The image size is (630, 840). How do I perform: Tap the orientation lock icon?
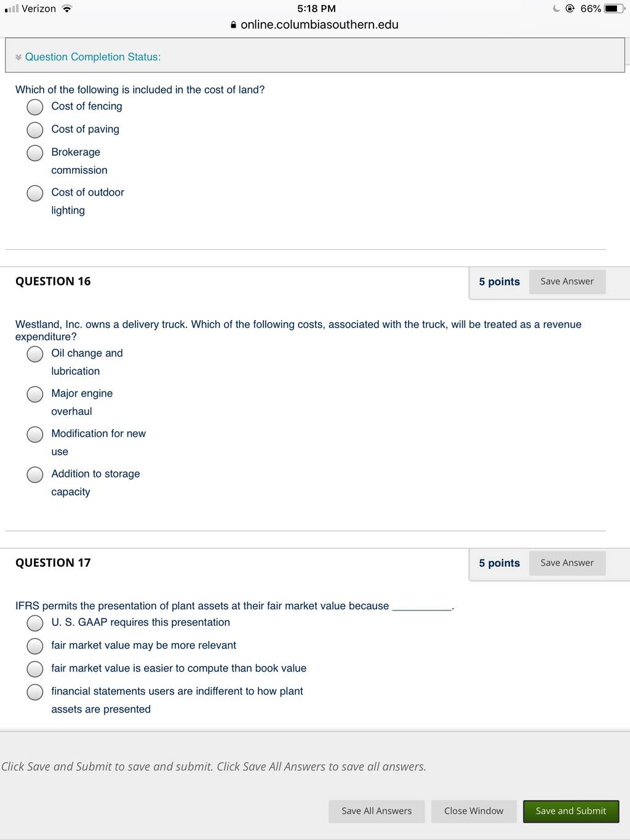click(570, 9)
